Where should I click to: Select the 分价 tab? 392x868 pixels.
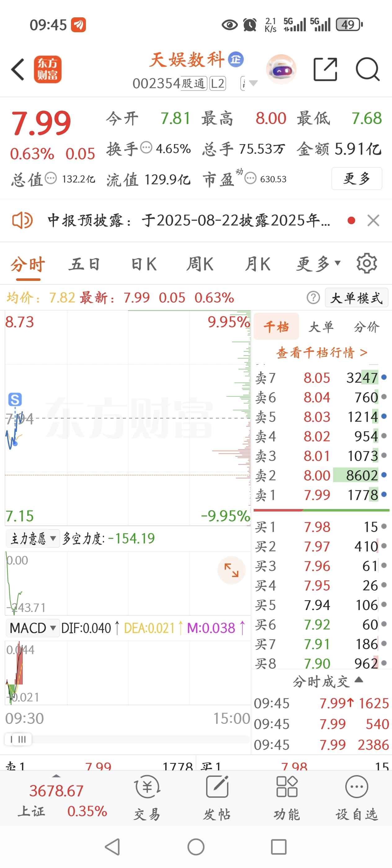(367, 326)
